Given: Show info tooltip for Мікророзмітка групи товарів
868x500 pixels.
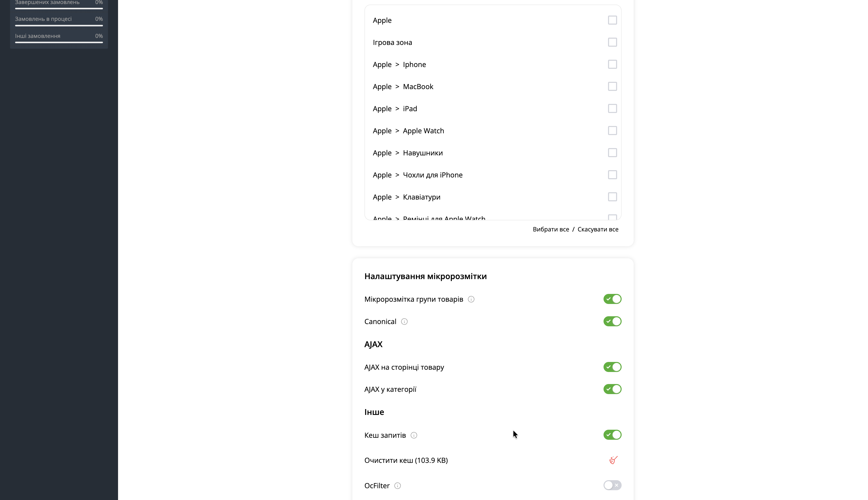Looking at the screenshot, I should click(x=471, y=299).
